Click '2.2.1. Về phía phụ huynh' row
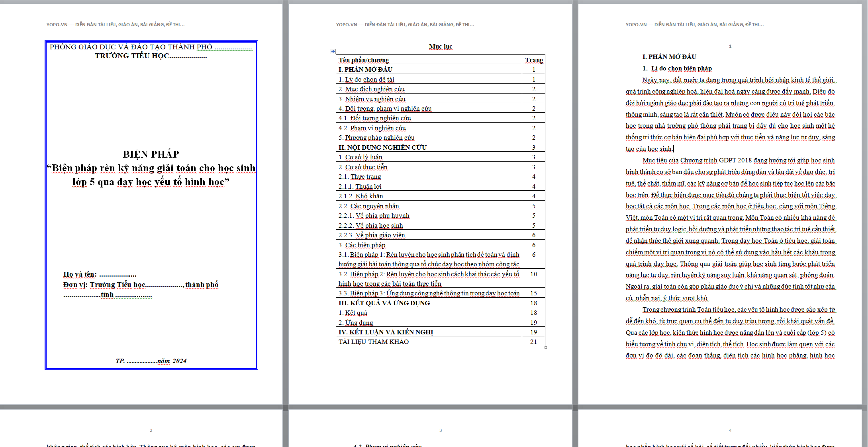The image size is (868, 447). (x=441, y=215)
